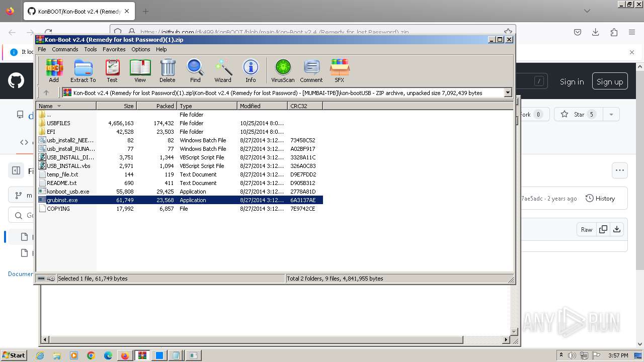Dismiss the Firefox notification bar
The height and width of the screenshot is (362, 644).
pos(632,52)
